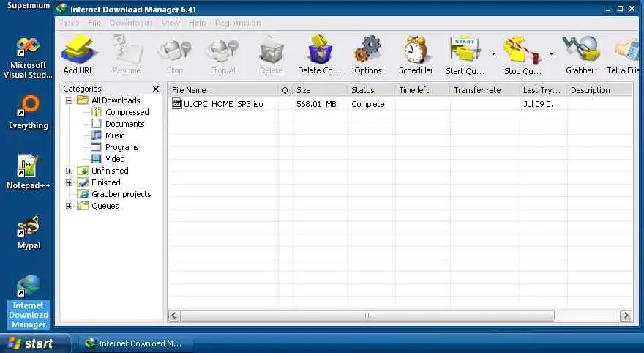Screen dimensions: 644x353
Task: Expand the Unfinished category node
Action: 69,171
